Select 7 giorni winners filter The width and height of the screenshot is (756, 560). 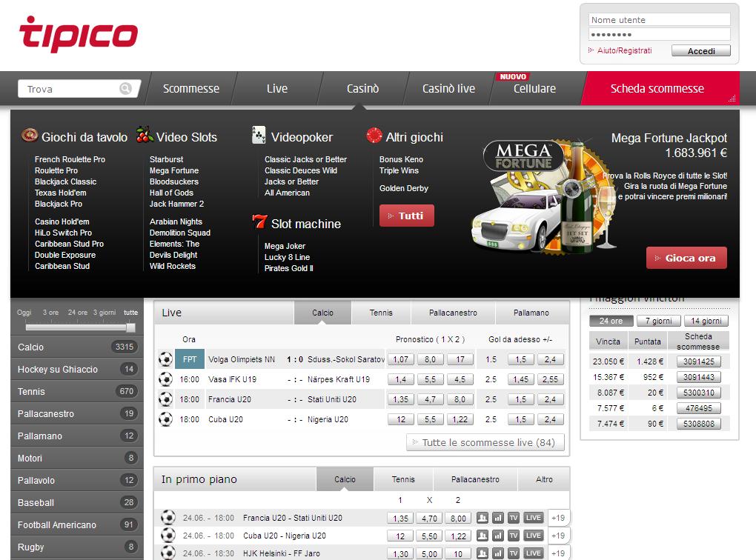click(658, 321)
